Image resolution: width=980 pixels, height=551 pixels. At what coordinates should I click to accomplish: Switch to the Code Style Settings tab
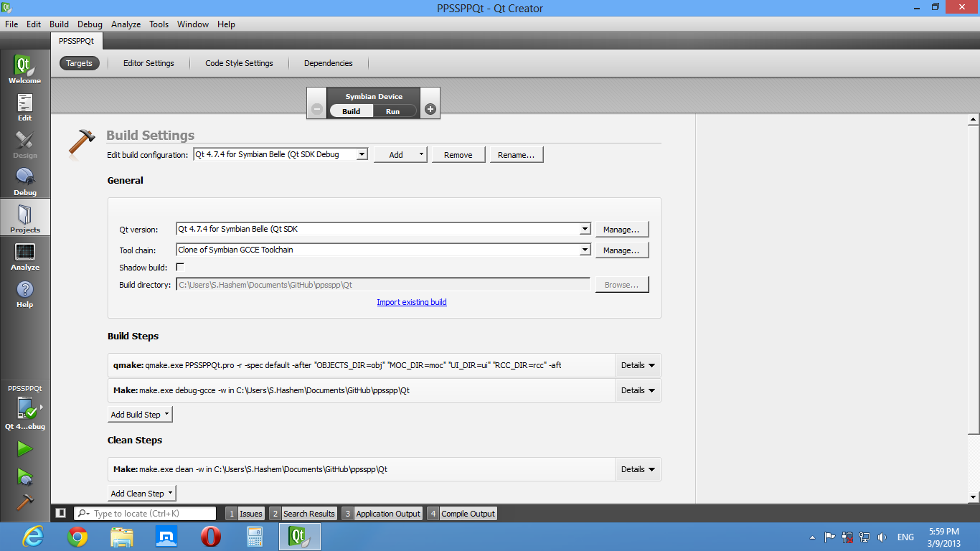[x=239, y=63]
